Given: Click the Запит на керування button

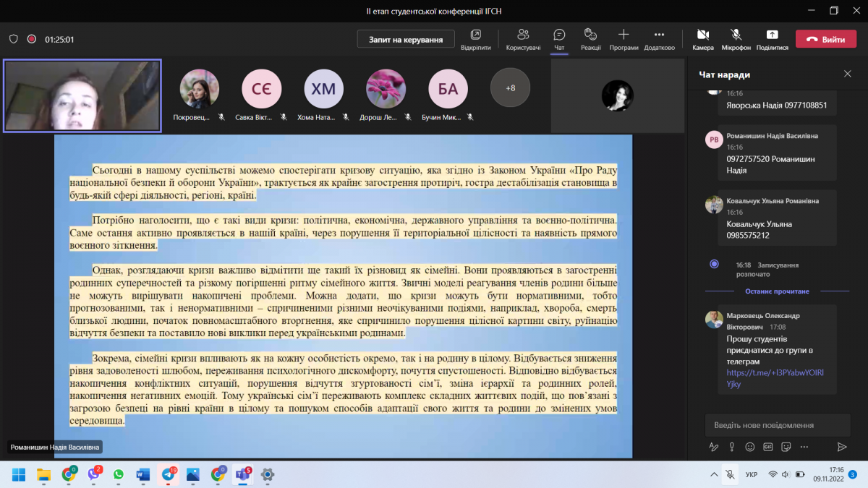Looking at the screenshot, I should click(x=405, y=39).
